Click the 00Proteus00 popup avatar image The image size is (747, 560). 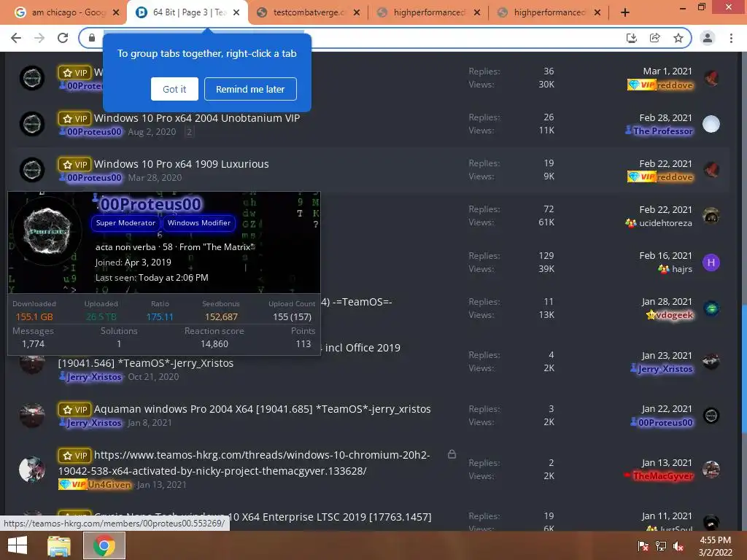(47, 230)
